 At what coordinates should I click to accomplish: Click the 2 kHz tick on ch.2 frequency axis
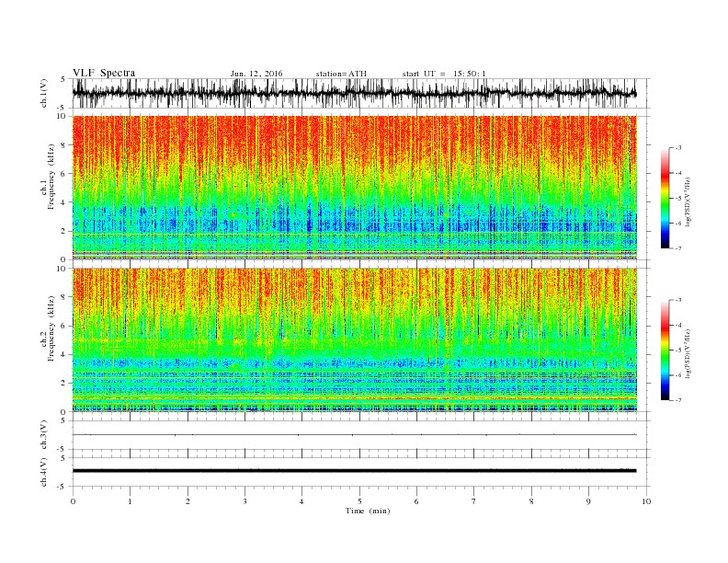(63, 383)
